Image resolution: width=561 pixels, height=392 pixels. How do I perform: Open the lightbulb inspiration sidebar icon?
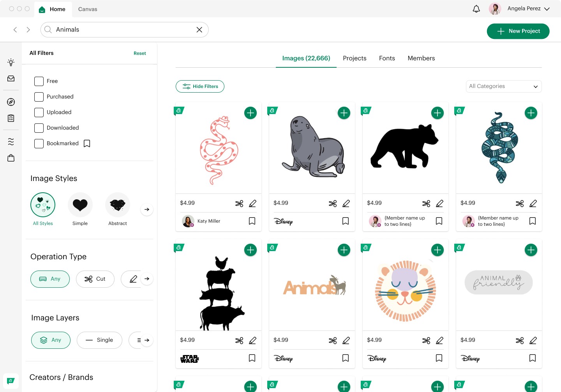(11, 62)
